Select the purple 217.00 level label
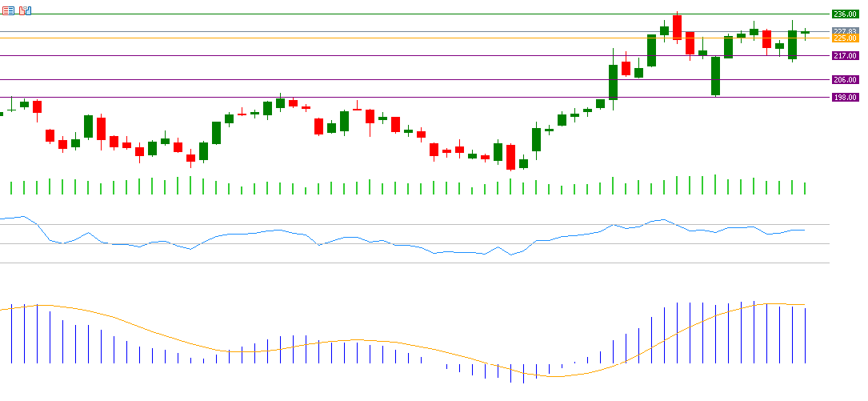Image resolution: width=868 pixels, height=401 pixels. pos(845,55)
